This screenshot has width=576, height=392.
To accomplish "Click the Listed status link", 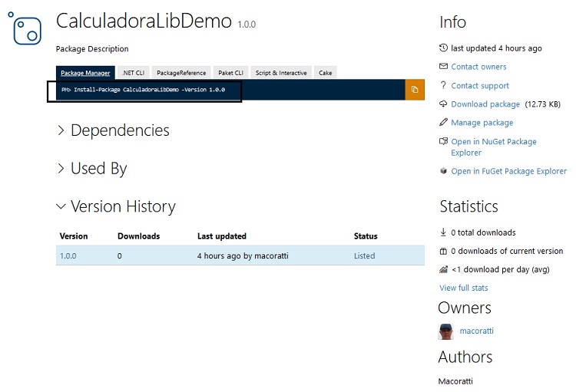I will [364, 255].
